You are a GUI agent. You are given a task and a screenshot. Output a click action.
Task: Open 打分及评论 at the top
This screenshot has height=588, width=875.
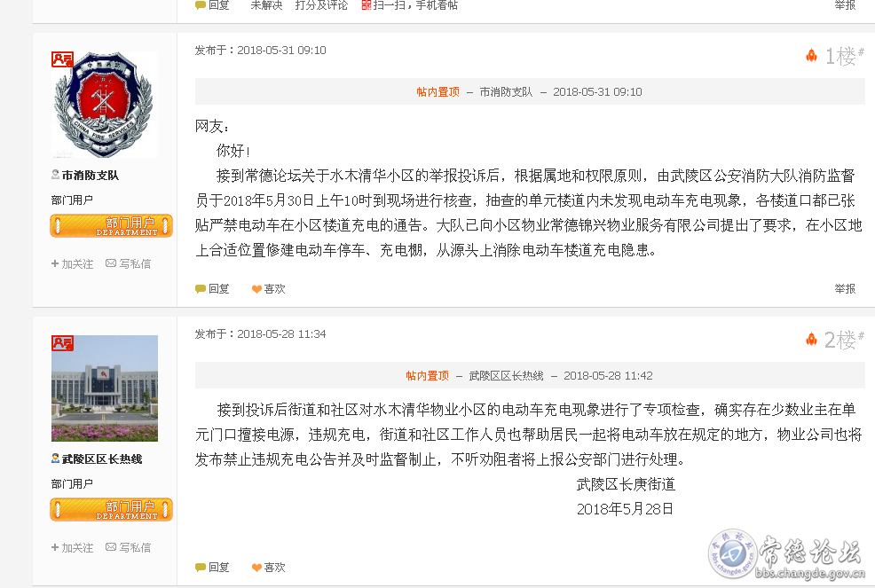coord(321,5)
